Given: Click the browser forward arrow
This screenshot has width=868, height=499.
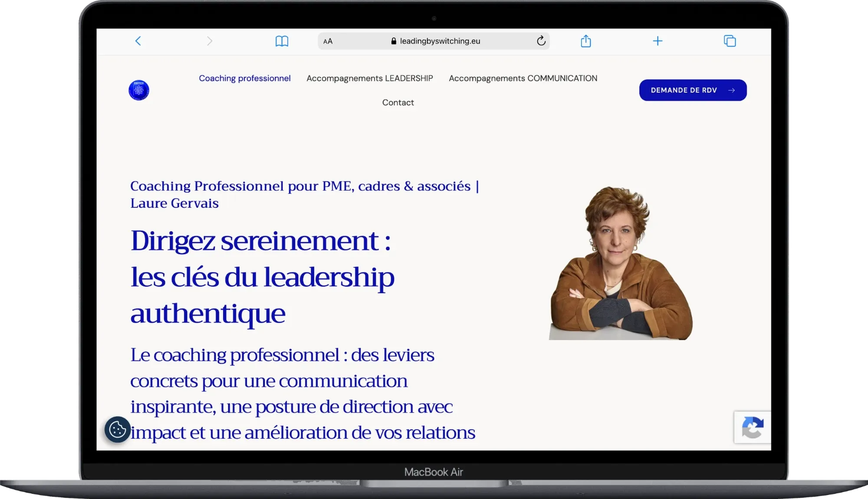Looking at the screenshot, I should 210,41.
